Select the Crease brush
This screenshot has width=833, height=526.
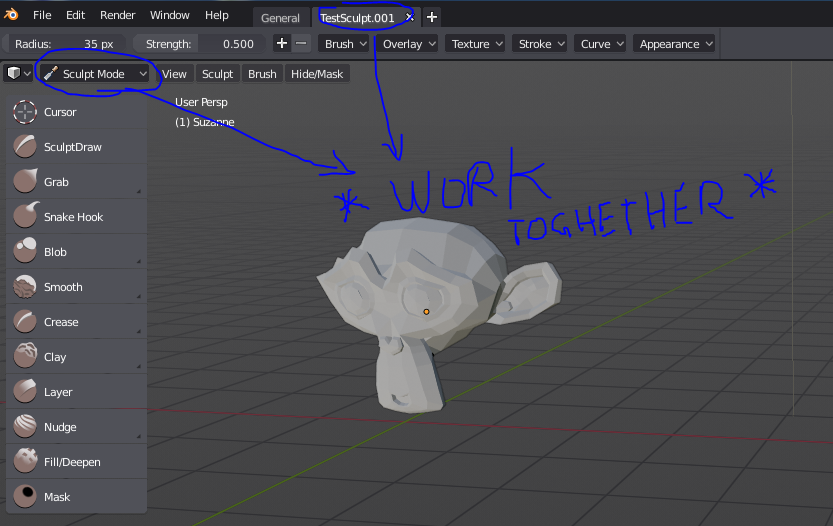(x=76, y=322)
